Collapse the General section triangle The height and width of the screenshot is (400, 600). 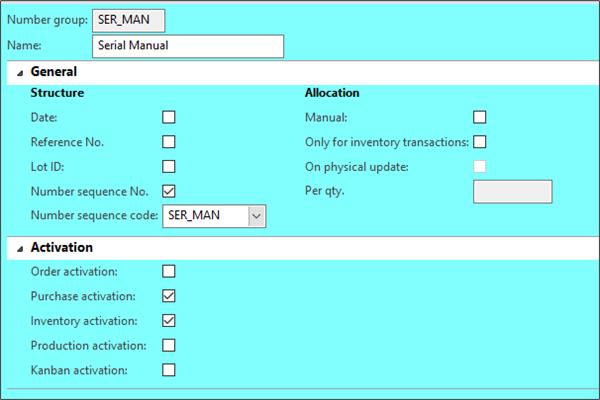tap(19, 73)
